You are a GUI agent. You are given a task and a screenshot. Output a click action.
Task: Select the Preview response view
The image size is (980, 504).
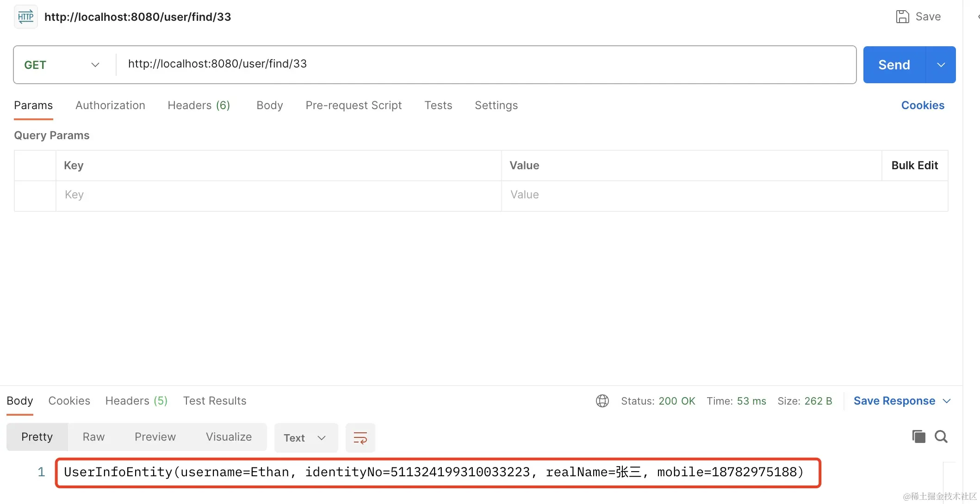tap(155, 437)
